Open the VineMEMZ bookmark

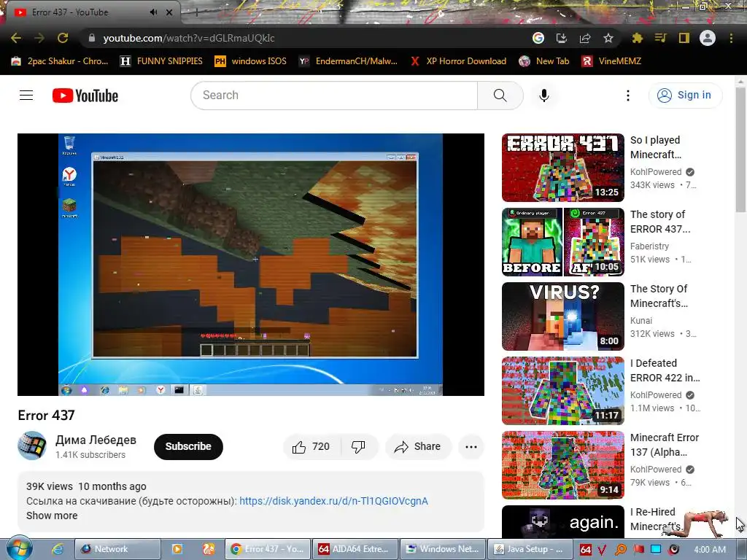[611, 61]
